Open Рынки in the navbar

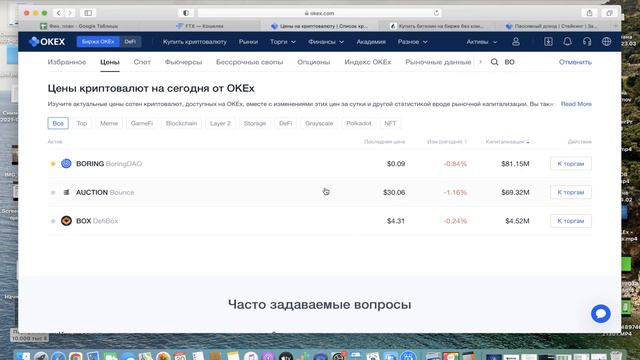[248, 42]
